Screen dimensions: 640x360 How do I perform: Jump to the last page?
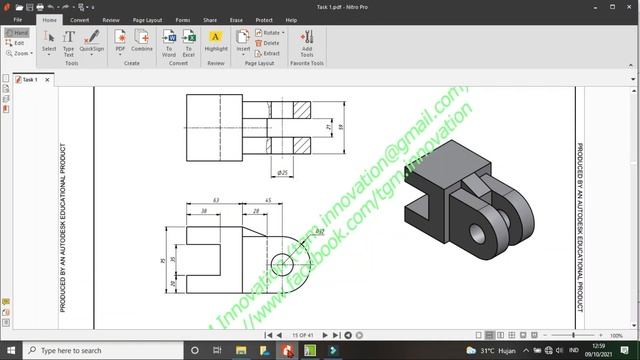(x=336, y=335)
